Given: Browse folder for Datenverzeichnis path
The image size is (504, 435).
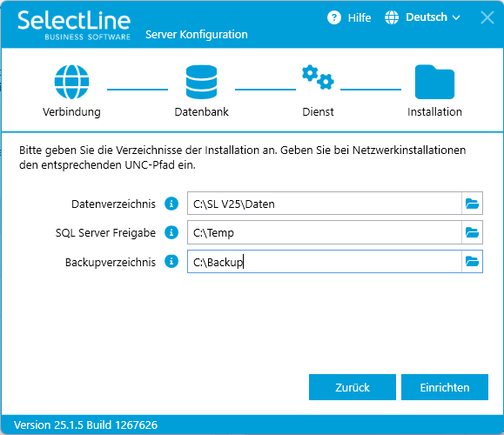Looking at the screenshot, I should pyautogui.click(x=472, y=204).
